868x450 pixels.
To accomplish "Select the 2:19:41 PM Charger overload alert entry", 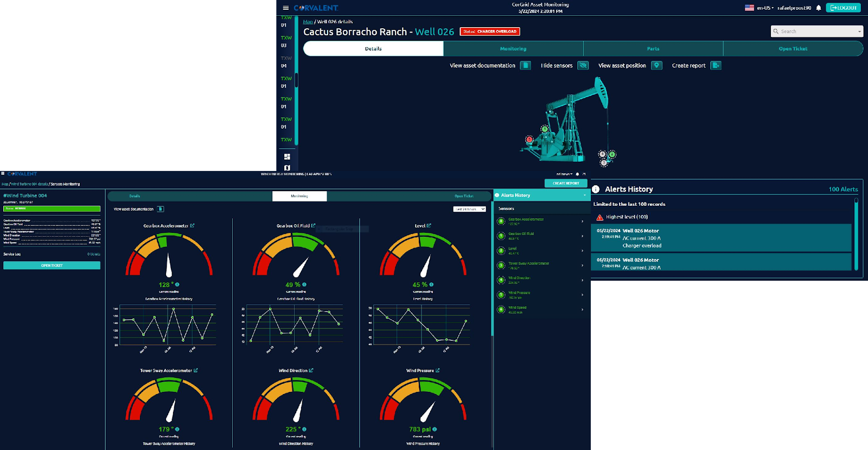I will tap(722, 238).
